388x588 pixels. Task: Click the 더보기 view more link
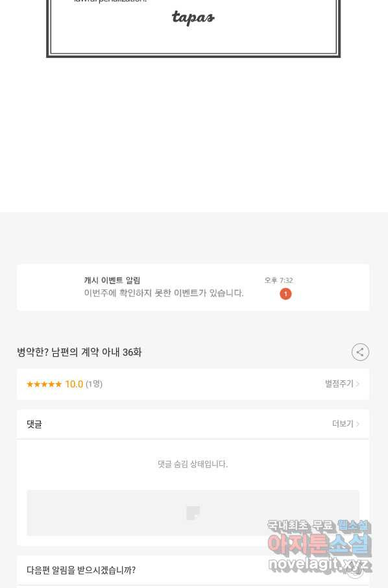pos(343,424)
